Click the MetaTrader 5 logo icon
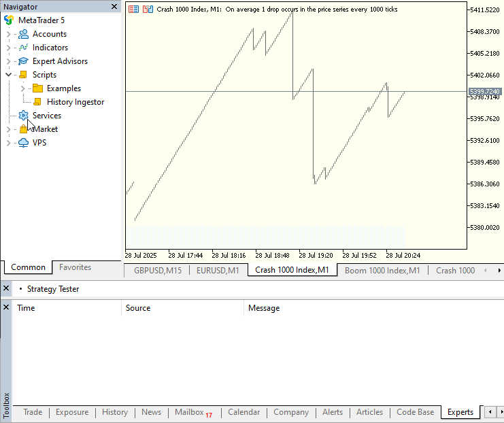This screenshot has height=423, width=504. (9, 20)
